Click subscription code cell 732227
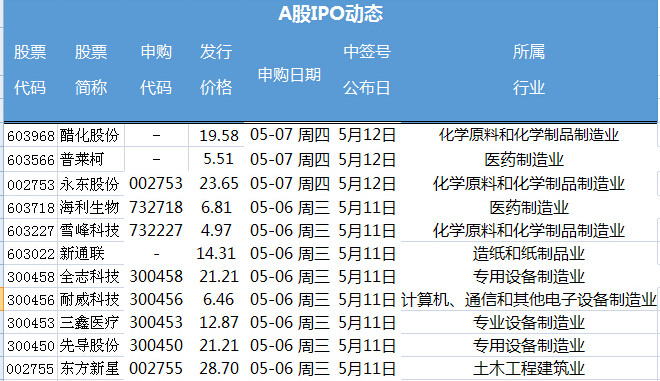The width and height of the screenshot is (660, 381). pos(156,230)
